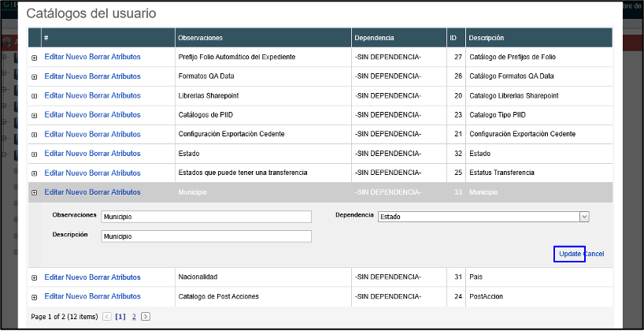The width and height of the screenshot is (644, 331).
Task: Sort by the Observaciones column header
Action: coord(200,38)
